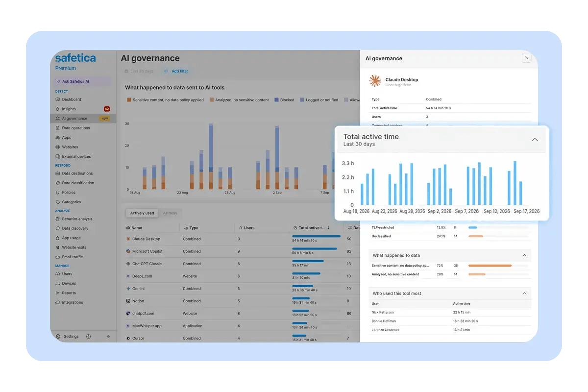The width and height of the screenshot is (588, 392).
Task: Click TLP-restricted classification row
Action: pos(450,227)
